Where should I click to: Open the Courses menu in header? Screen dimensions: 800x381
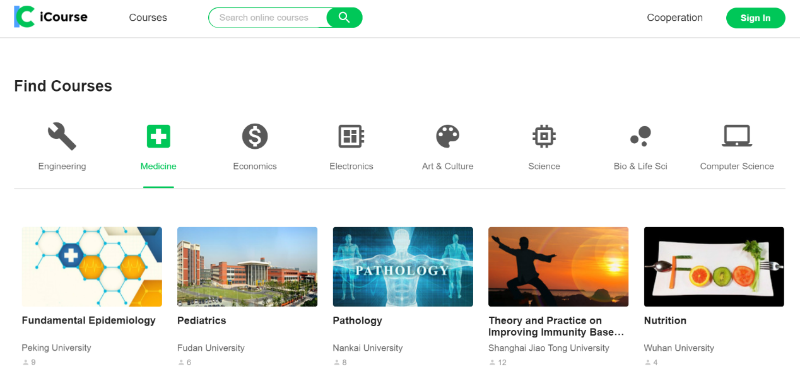(148, 17)
